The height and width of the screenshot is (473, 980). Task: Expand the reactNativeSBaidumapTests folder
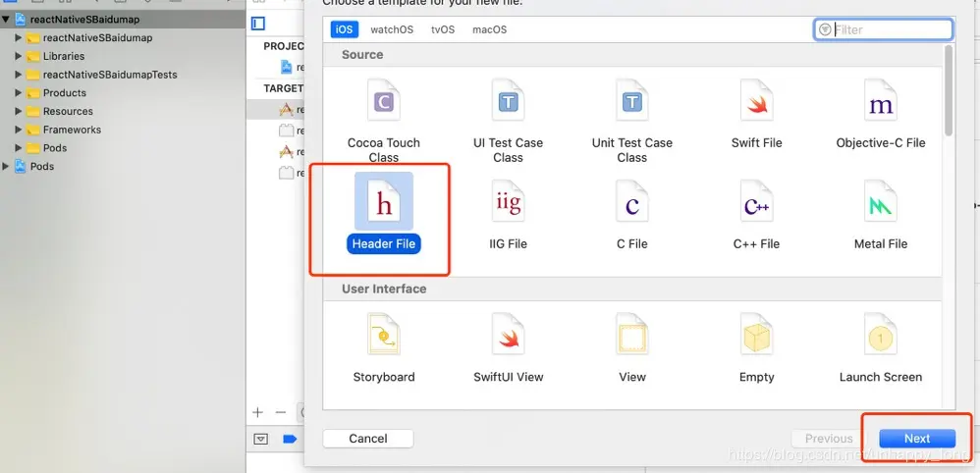click(18, 75)
